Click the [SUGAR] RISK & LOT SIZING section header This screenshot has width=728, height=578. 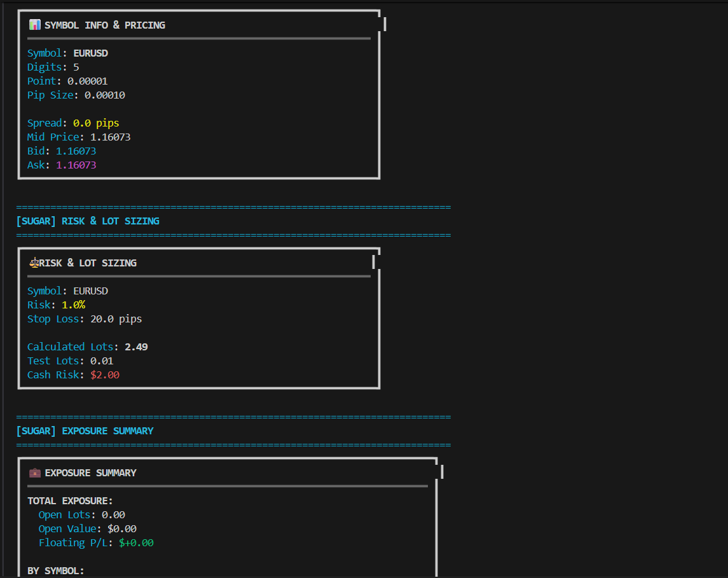88,221
